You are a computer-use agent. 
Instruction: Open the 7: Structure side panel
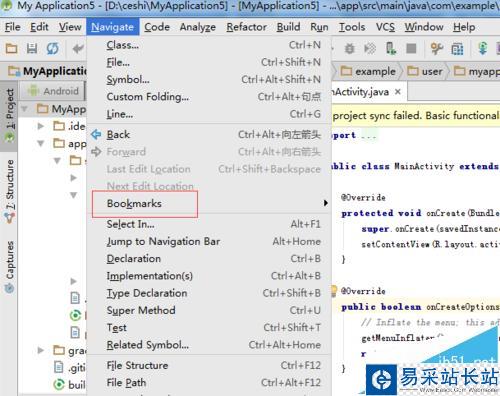click(x=10, y=191)
